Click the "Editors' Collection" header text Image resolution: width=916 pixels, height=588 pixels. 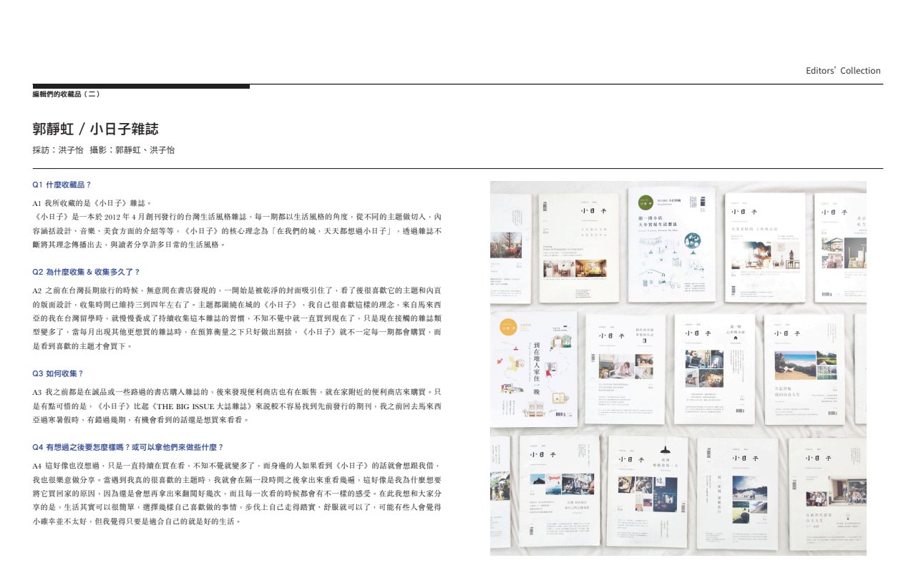843,71
